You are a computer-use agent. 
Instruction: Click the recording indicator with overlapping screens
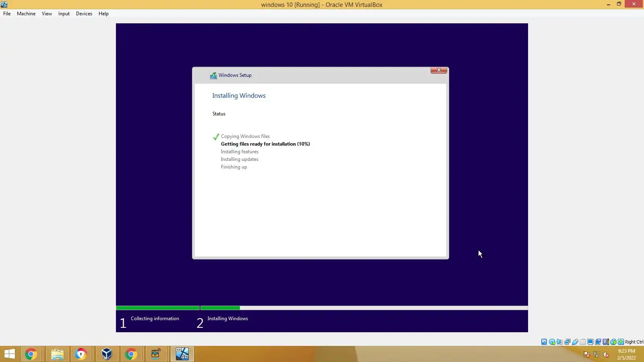[x=598, y=342]
